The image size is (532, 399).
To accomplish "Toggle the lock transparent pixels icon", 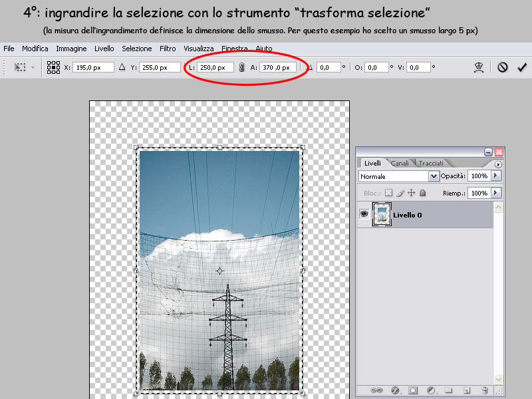I will click(x=388, y=192).
